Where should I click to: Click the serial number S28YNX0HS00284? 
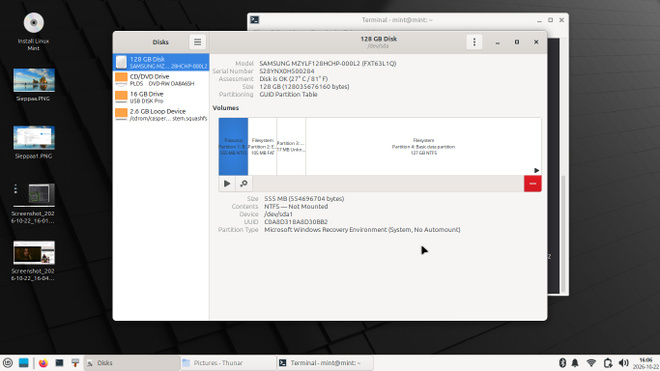(287, 71)
